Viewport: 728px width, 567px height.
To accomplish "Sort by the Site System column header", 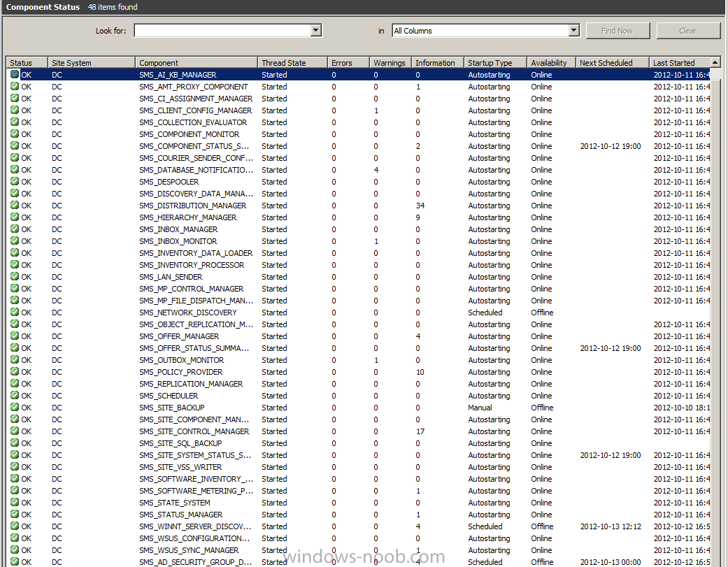I will coord(92,63).
